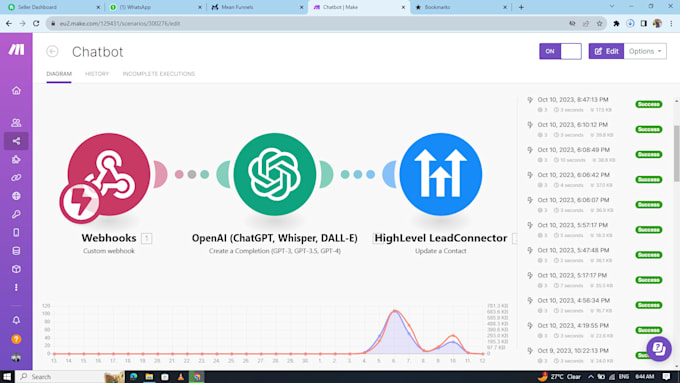Screen dimensions: 680x383
Task: Open File Explorer from the taskbar
Action: (x=149, y=376)
